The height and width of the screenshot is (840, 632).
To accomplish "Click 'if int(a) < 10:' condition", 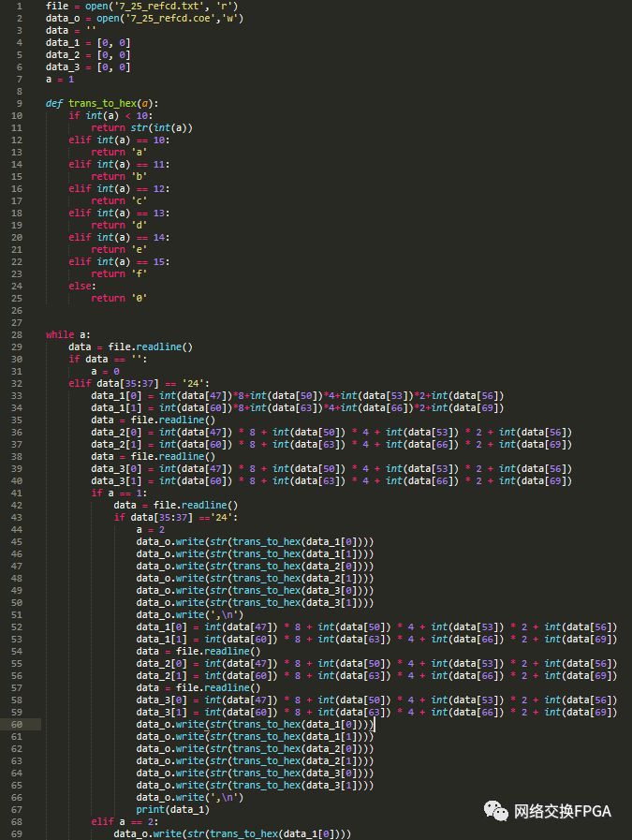I will click(x=110, y=116).
